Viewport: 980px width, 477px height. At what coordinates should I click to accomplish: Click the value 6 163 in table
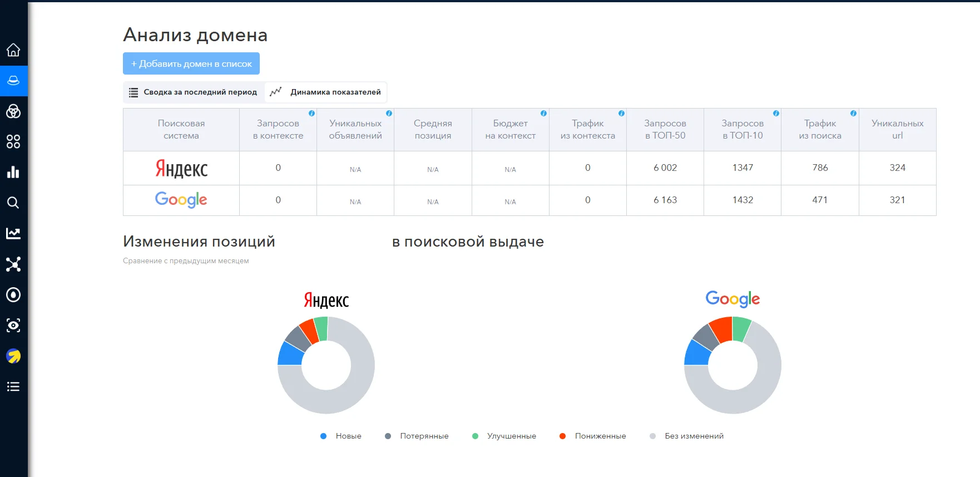click(665, 200)
